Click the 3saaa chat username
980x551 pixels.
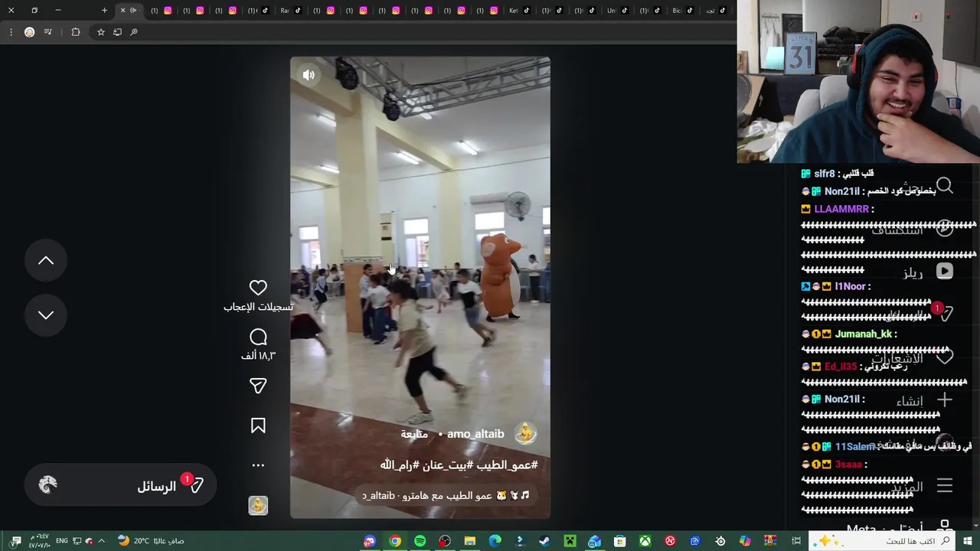click(848, 465)
